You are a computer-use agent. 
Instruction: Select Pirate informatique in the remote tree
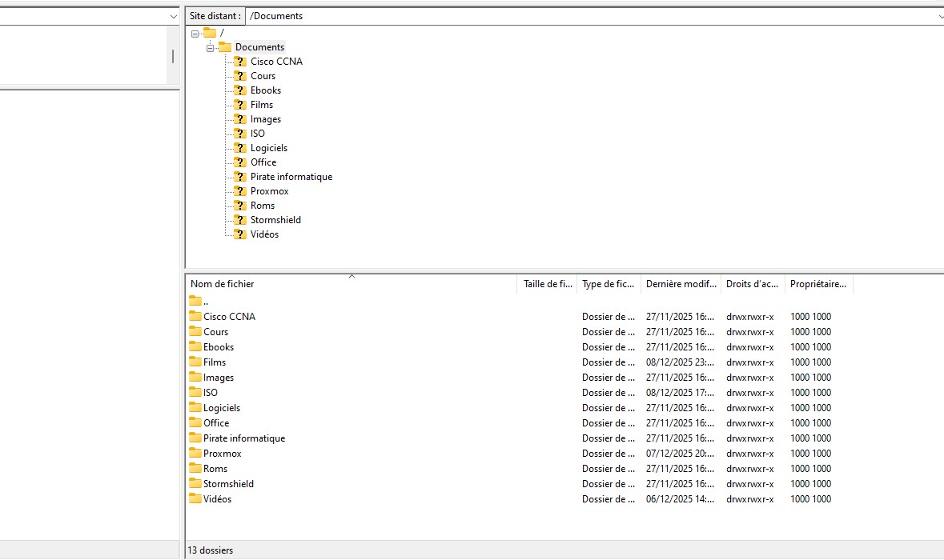[291, 177]
